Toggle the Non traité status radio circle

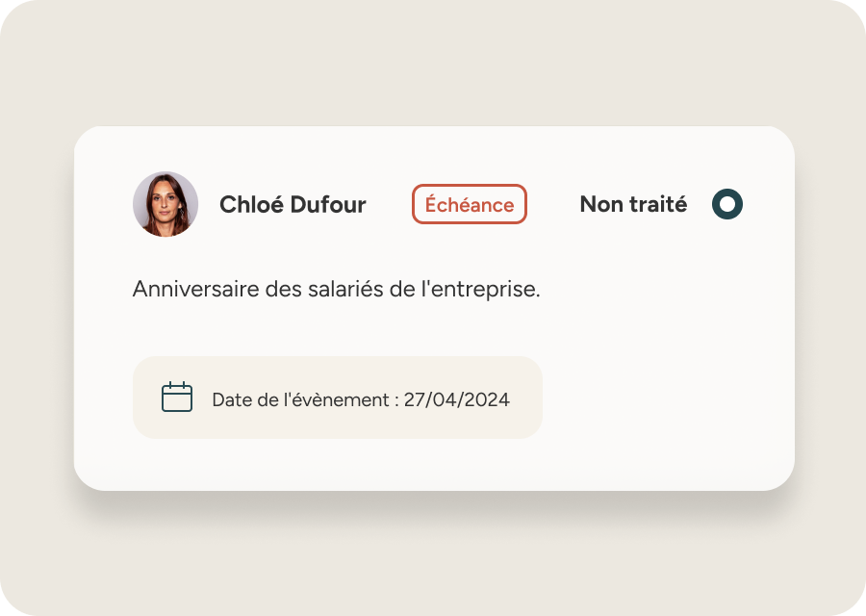tap(727, 204)
